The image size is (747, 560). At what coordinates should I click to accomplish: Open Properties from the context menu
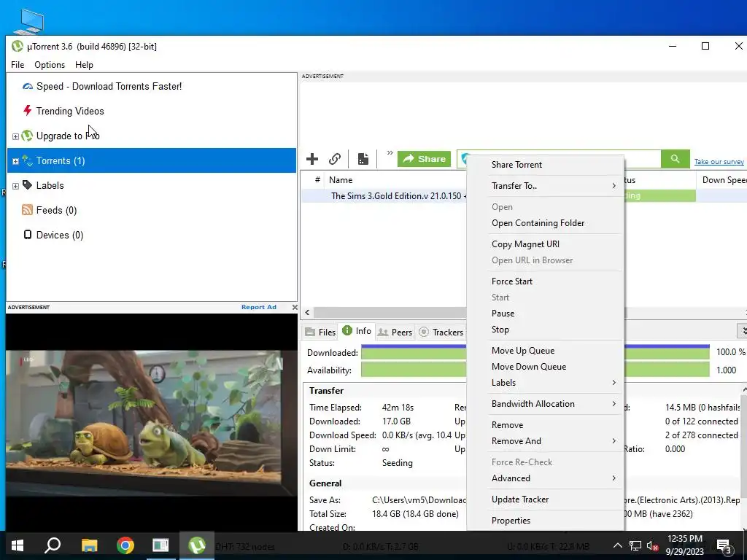[554, 521]
